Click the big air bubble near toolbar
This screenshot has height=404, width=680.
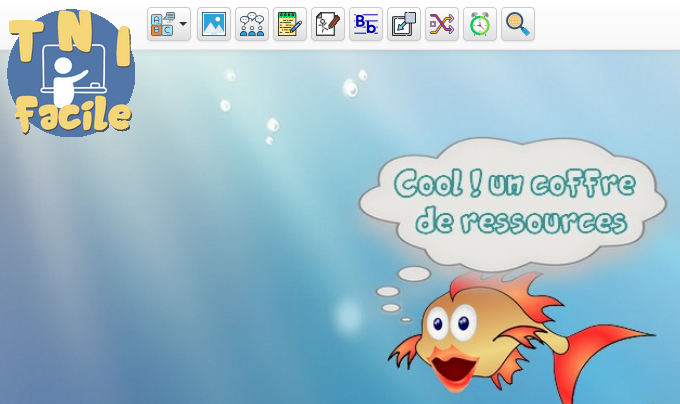point(350,88)
